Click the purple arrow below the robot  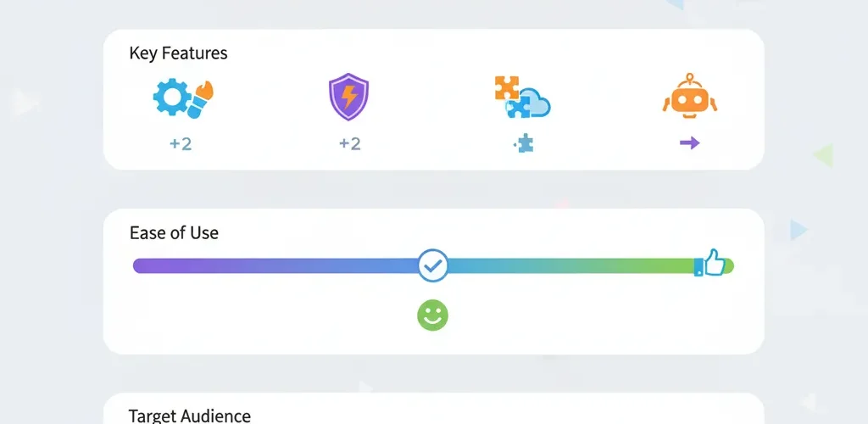pos(689,143)
